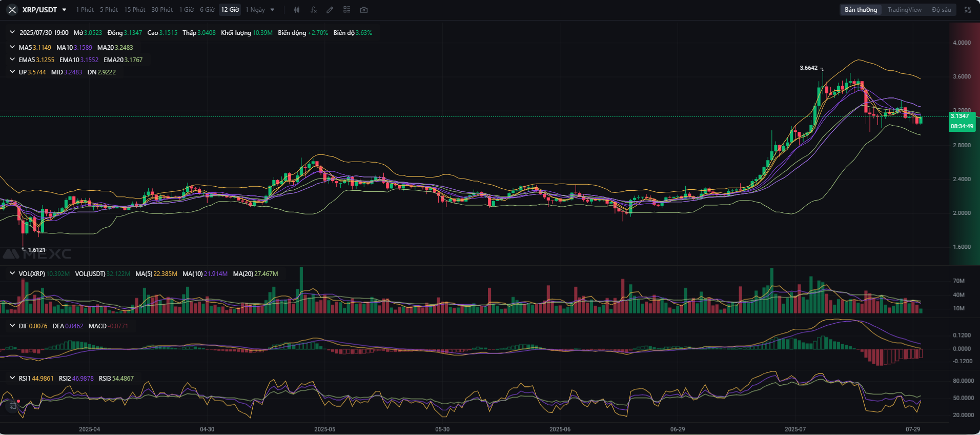Collapse the UP/MID/DN Bollinger row chevron
The height and width of the screenshot is (435, 980).
tap(12, 72)
